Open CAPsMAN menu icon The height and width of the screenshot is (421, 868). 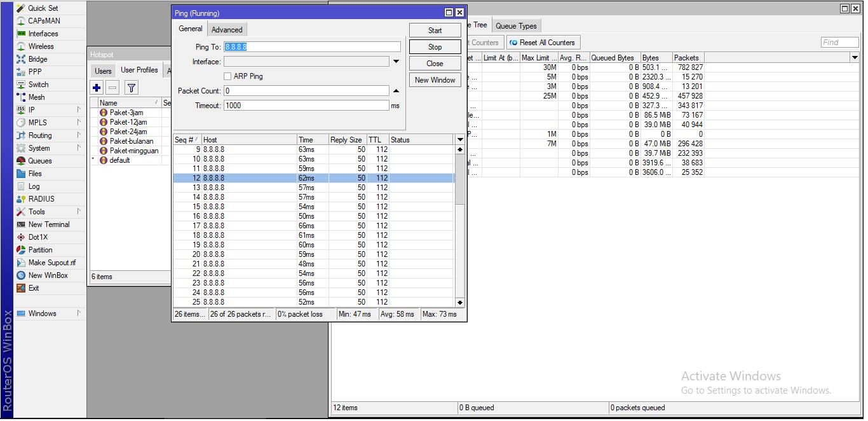point(22,21)
